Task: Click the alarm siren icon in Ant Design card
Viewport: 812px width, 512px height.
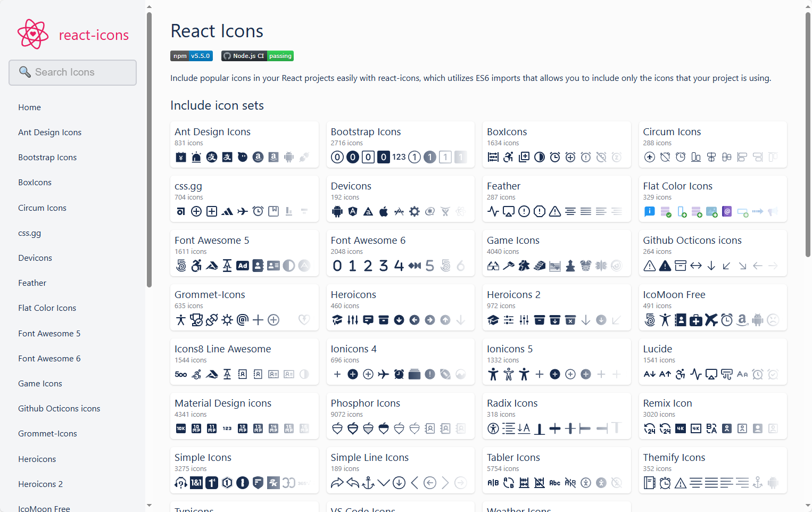Action: coord(196,157)
